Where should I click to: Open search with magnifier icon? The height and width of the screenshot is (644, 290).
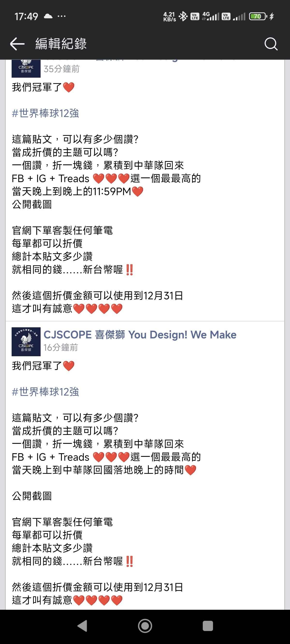[271, 44]
